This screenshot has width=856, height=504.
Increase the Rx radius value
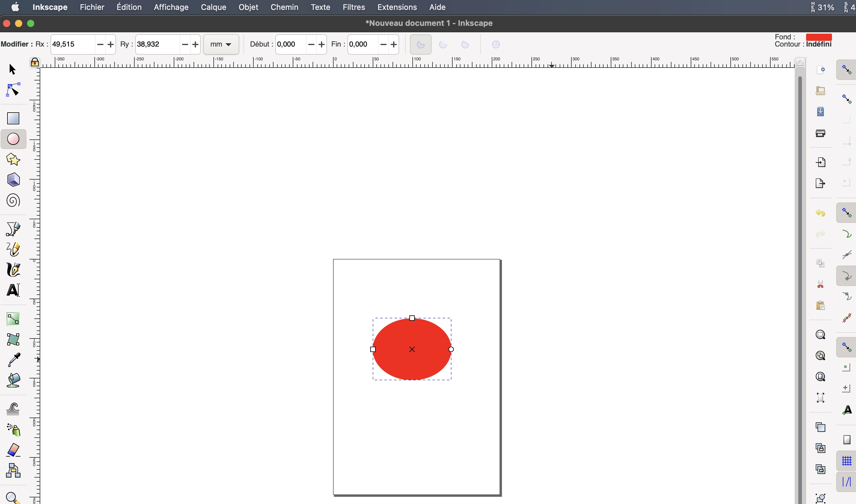110,44
